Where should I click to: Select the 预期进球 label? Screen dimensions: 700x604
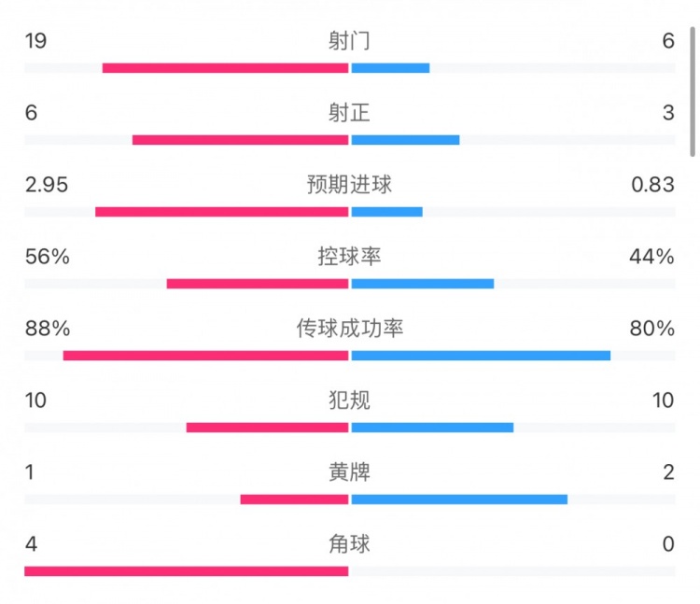click(349, 184)
